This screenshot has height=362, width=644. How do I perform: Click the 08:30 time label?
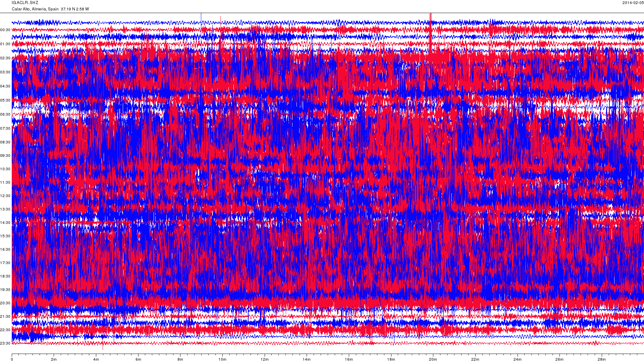[5, 142]
